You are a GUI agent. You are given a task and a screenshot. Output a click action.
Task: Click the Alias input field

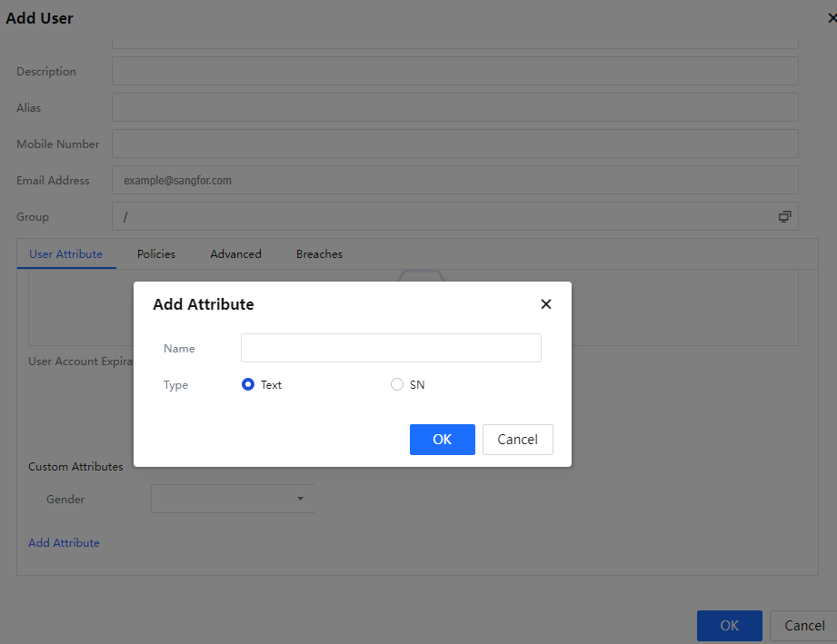click(x=454, y=107)
